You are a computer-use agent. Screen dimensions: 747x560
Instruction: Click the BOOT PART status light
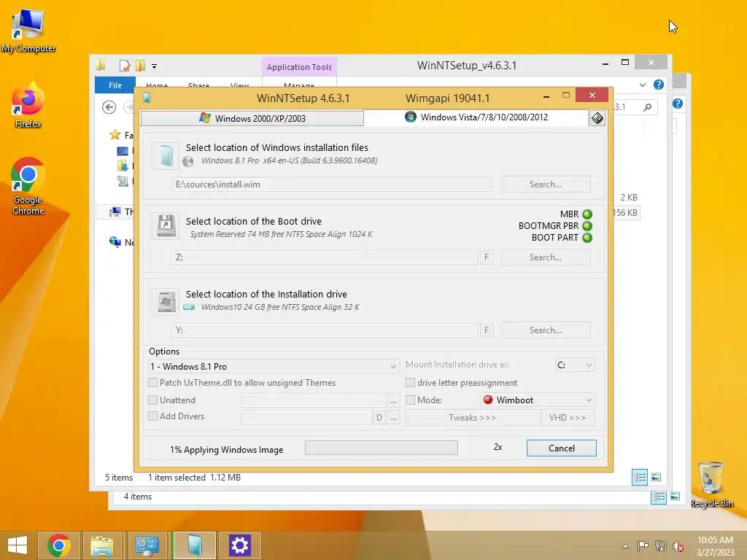[x=587, y=238]
